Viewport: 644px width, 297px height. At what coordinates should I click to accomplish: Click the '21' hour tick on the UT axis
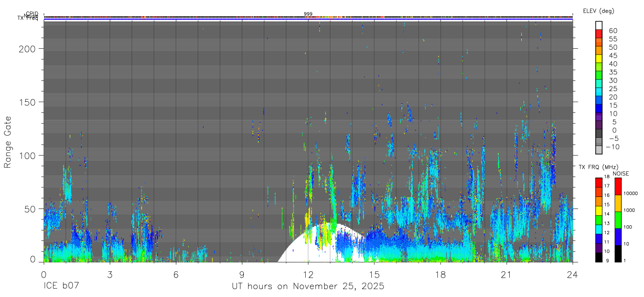tap(507, 274)
